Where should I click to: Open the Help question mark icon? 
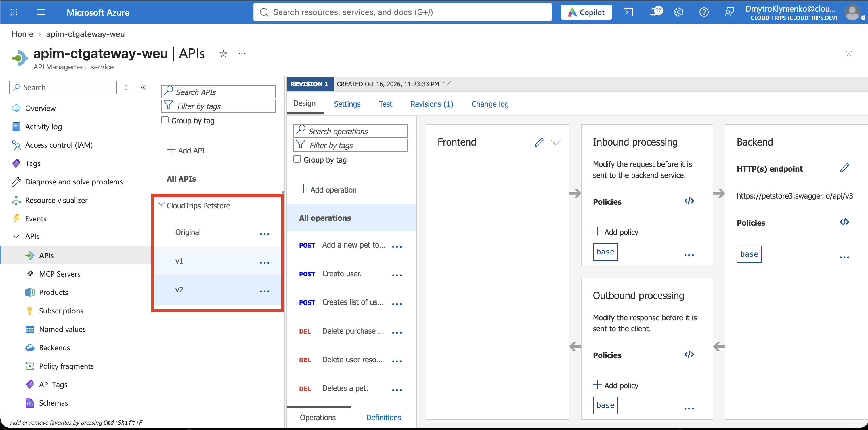(x=704, y=12)
